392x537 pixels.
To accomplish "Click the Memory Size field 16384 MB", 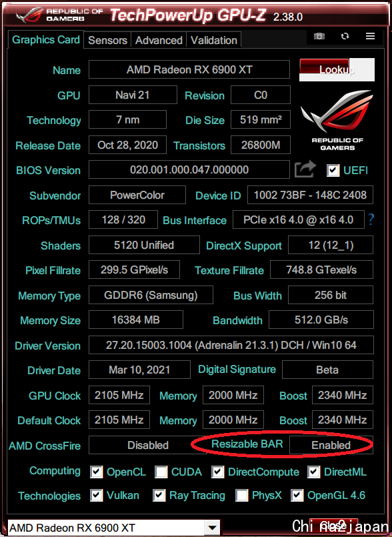I will pos(136,320).
